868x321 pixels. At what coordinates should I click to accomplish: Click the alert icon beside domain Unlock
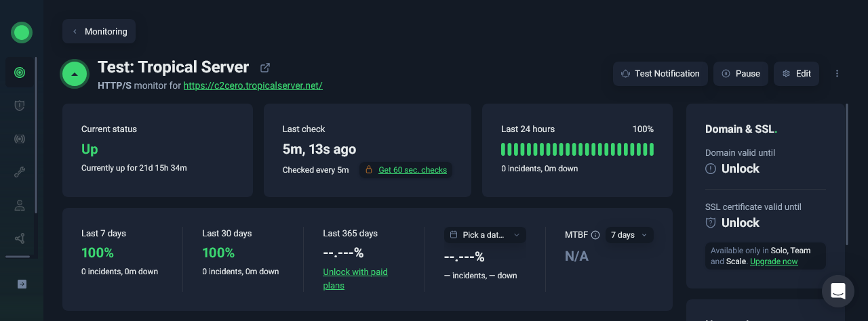pos(711,169)
